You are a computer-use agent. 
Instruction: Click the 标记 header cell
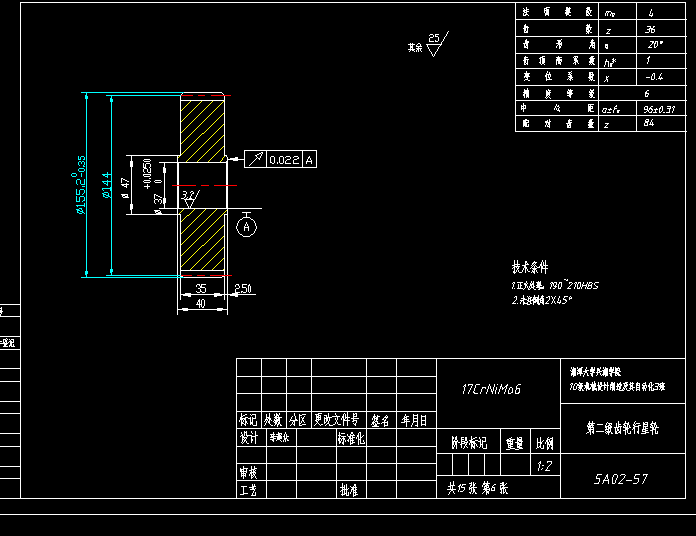point(248,420)
